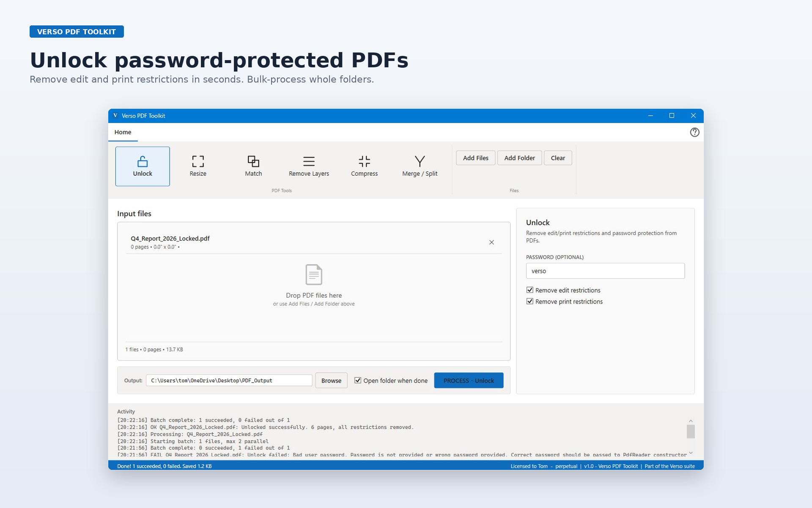Open help via question mark icon

click(694, 133)
